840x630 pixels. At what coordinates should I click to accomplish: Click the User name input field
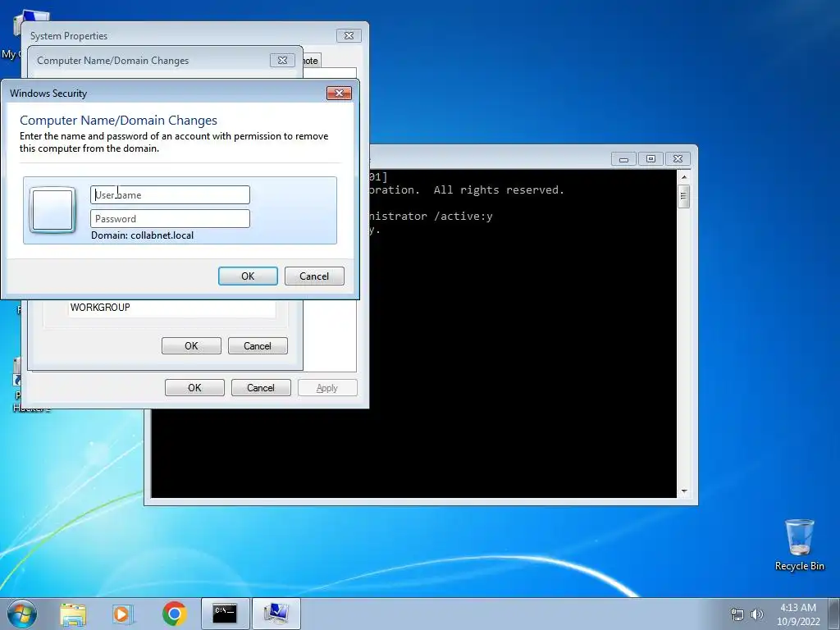click(x=170, y=195)
